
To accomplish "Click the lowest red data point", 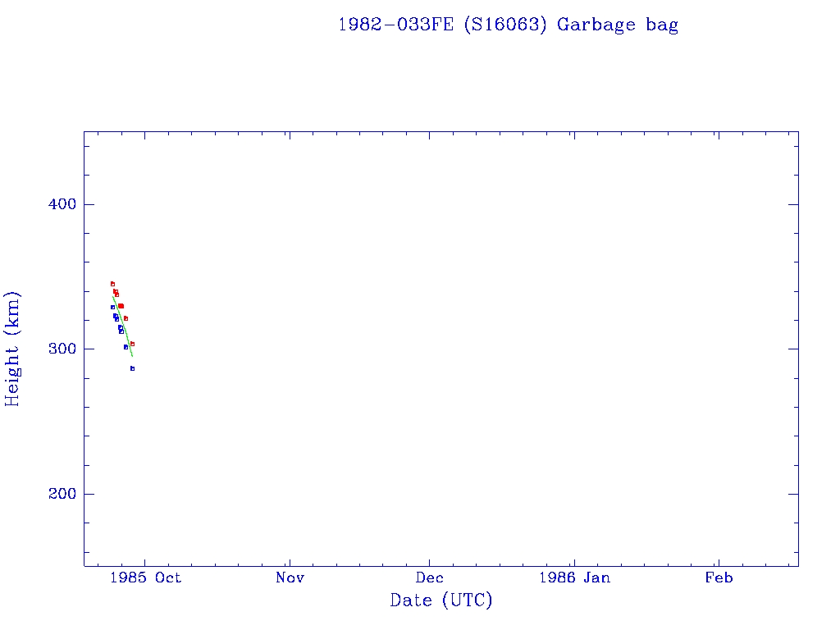I will point(132,344).
